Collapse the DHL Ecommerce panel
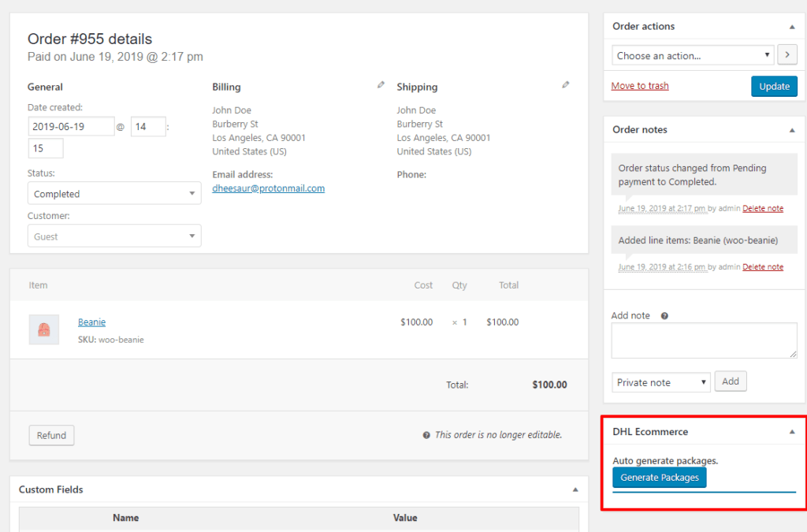 coord(792,431)
